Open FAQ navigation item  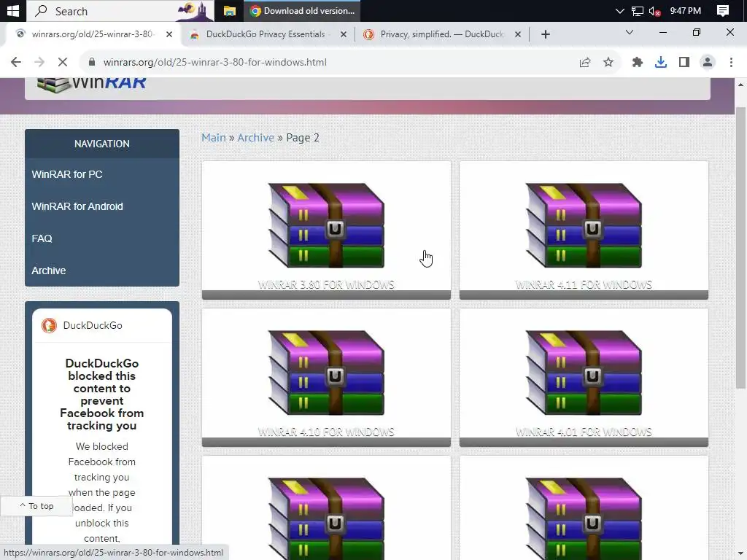(x=42, y=238)
